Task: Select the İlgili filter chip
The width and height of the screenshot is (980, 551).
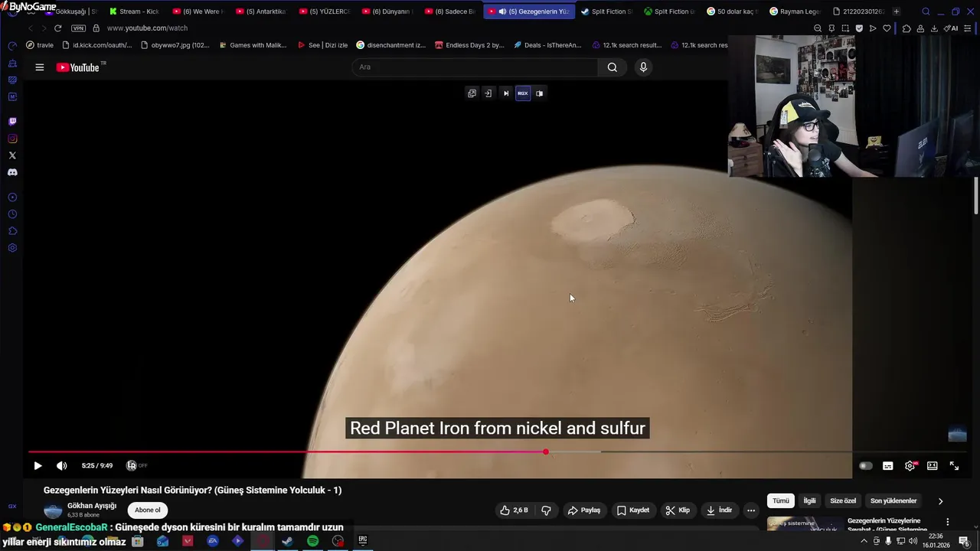Action: point(809,501)
